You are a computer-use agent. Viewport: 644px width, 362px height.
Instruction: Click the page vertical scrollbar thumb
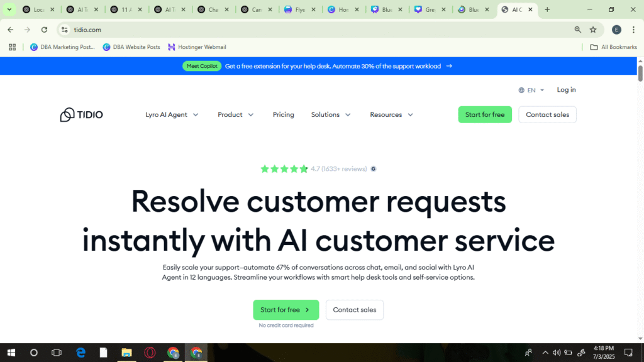click(x=640, y=73)
